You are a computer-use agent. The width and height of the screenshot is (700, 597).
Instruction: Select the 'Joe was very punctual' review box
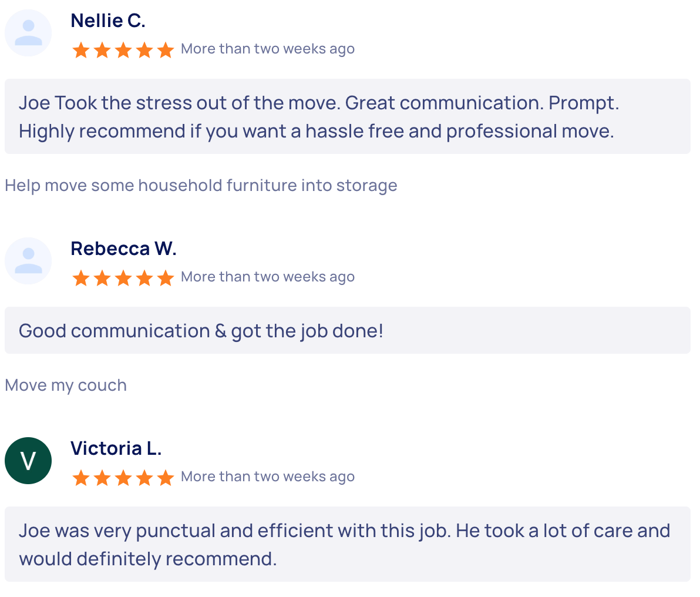(x=347, y=544)
